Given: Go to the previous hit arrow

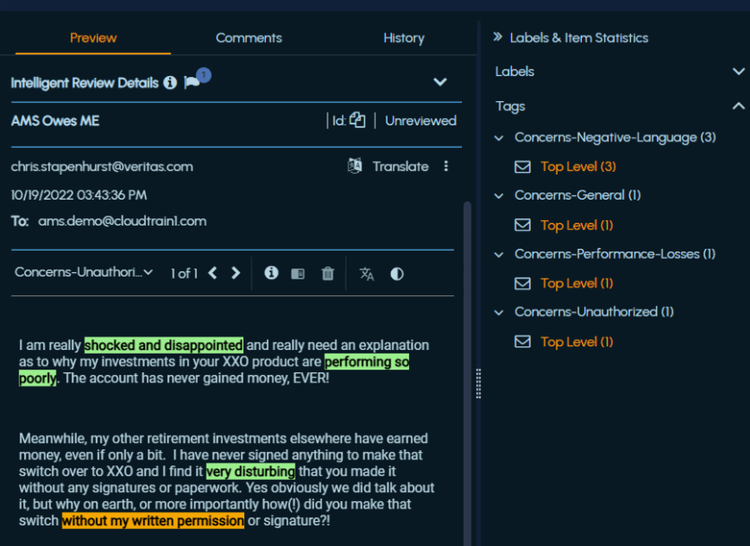Looking at the screenshot, I should (213, 273).
